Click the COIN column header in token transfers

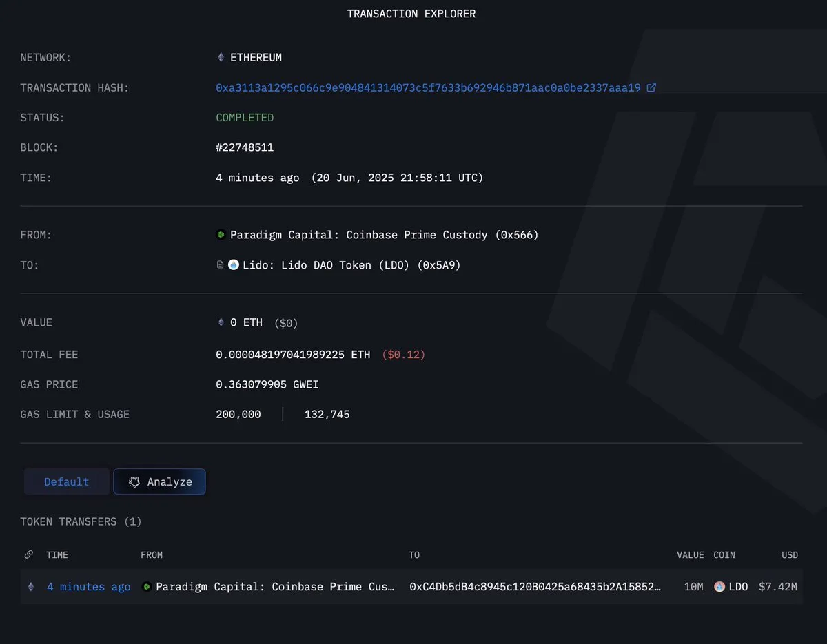tap(724, 554)
